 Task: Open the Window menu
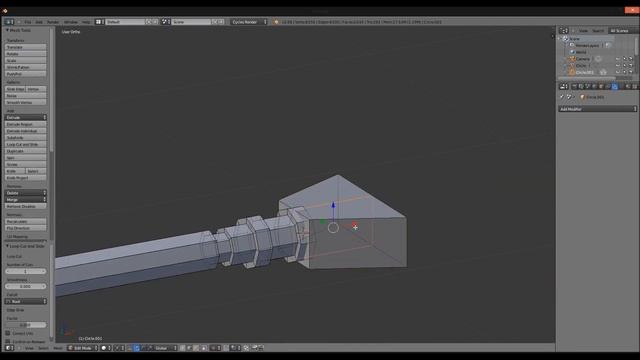[x=70, y=22]
